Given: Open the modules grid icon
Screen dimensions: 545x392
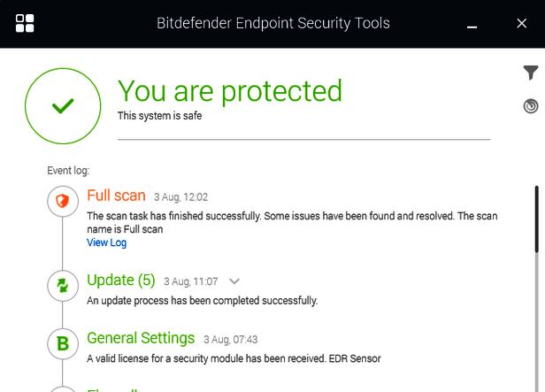Looking at the screenshot, I should [25, 23].
